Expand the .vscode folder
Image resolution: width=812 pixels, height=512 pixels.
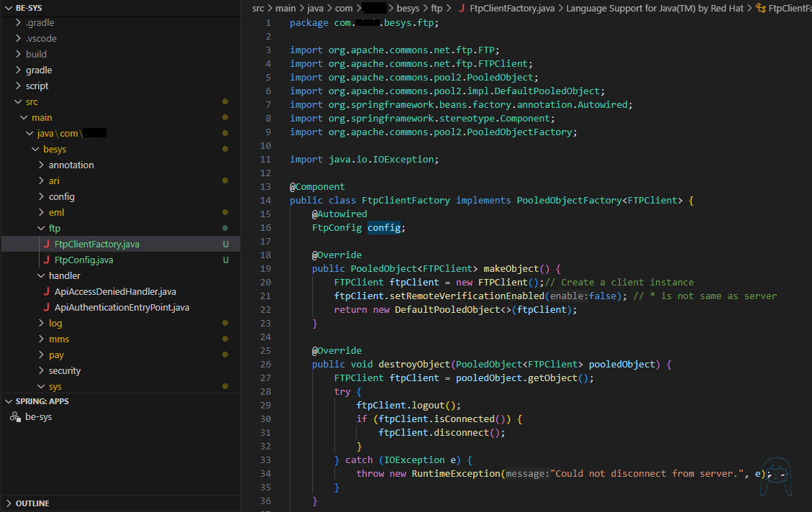19,38
